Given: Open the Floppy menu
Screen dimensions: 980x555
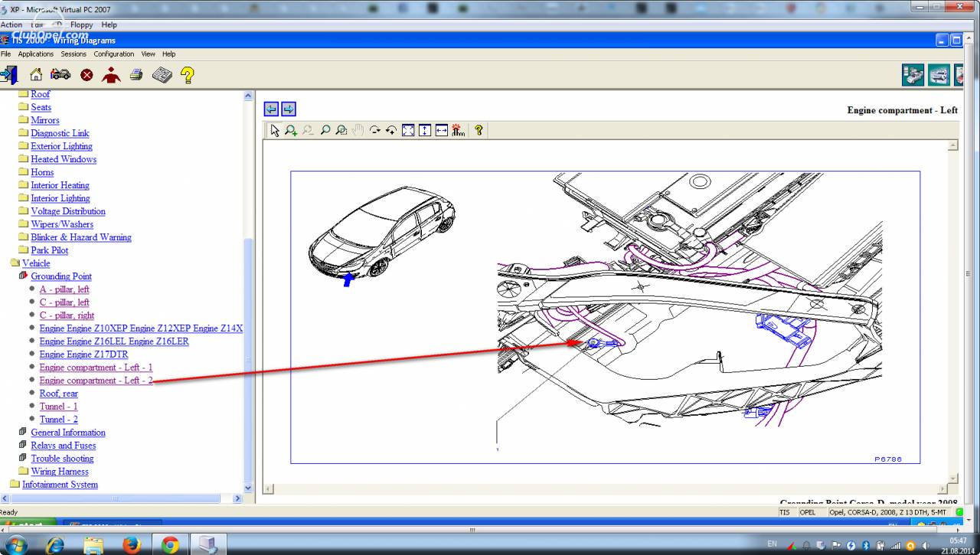Looking at the screenshot, I should pos(81,24).
